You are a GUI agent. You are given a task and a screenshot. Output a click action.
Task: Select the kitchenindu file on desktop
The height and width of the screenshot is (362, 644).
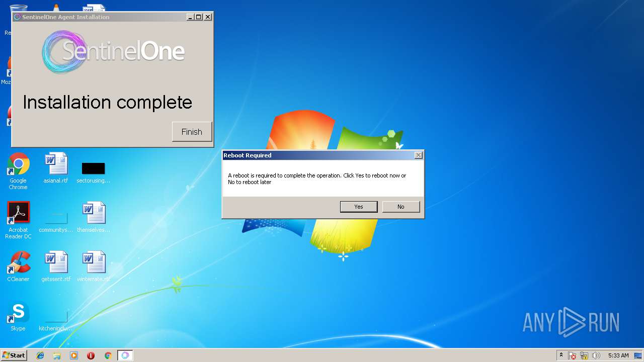coord(56,320)
